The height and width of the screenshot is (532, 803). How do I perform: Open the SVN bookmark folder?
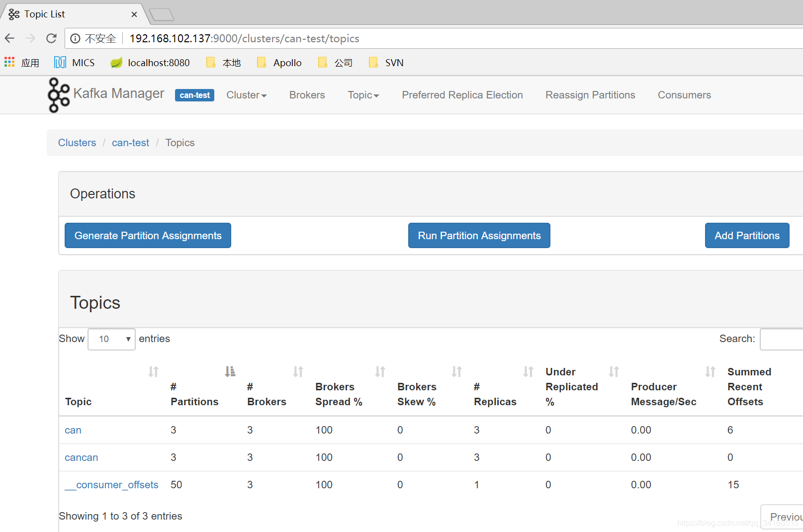tap(386, 63)
